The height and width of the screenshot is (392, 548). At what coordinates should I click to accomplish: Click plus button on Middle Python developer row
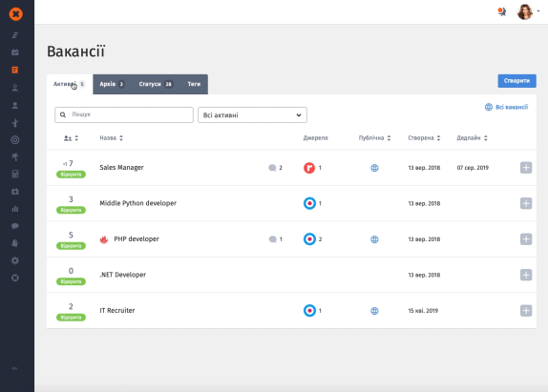click(x=526, y=203)
